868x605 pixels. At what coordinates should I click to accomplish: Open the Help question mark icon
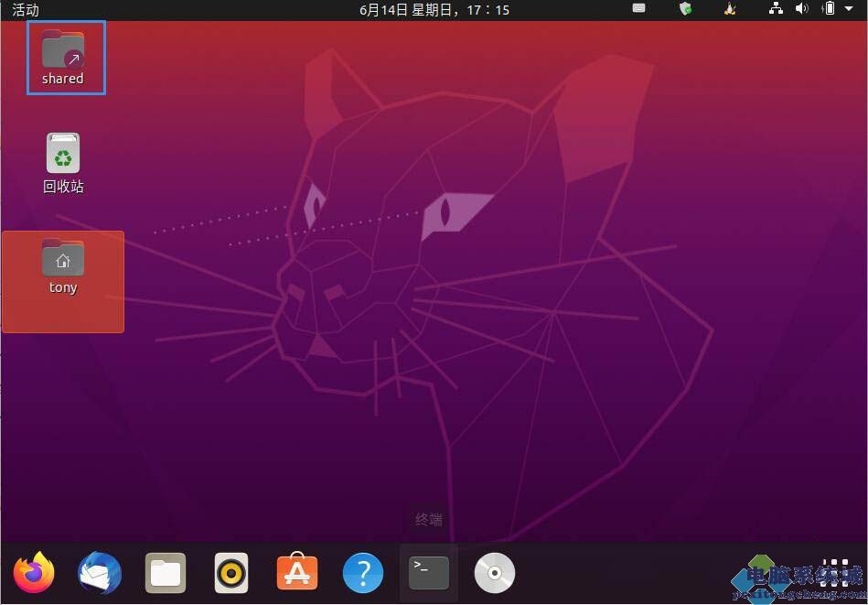coord(363,574)
